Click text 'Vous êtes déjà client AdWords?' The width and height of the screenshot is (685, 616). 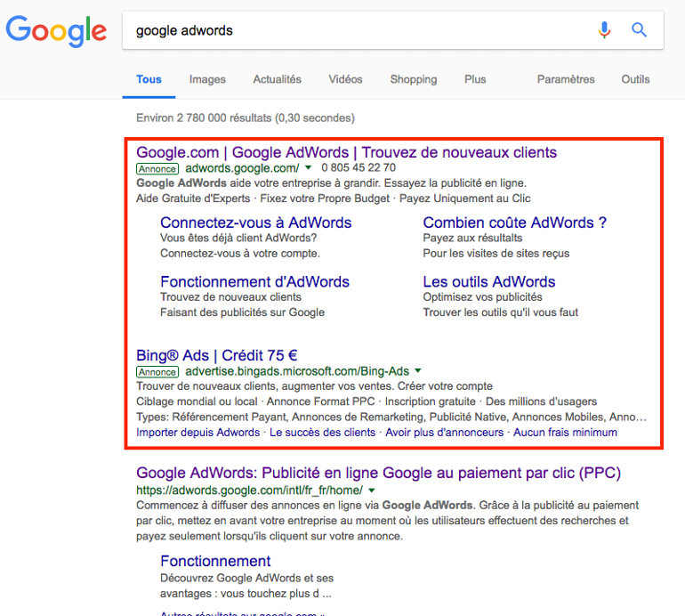tap(238, 238)
